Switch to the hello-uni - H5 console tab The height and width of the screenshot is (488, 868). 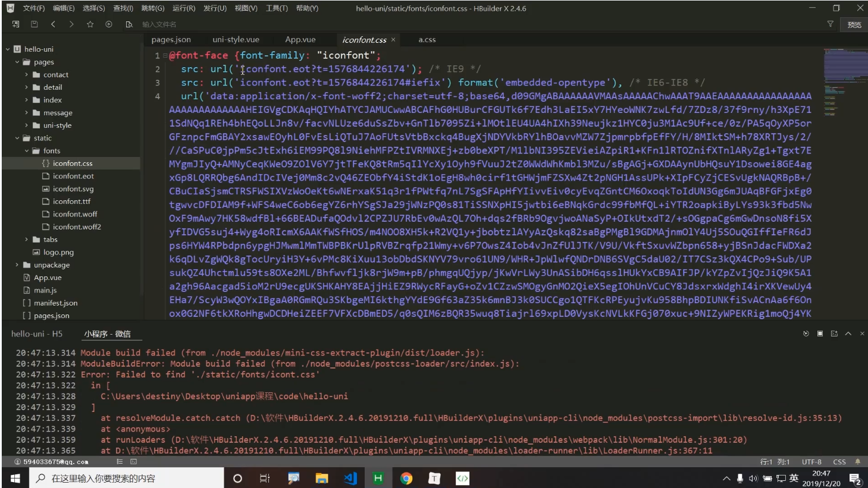click(x=37, y=334)
